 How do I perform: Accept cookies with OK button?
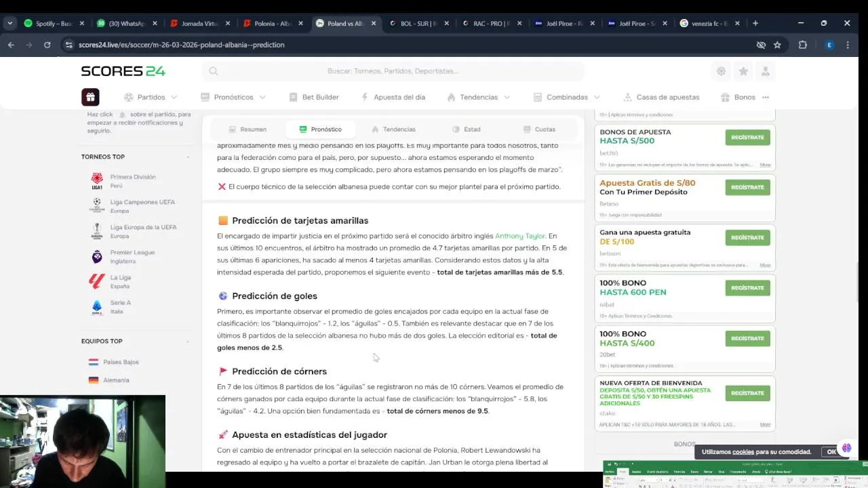(831, 452)
